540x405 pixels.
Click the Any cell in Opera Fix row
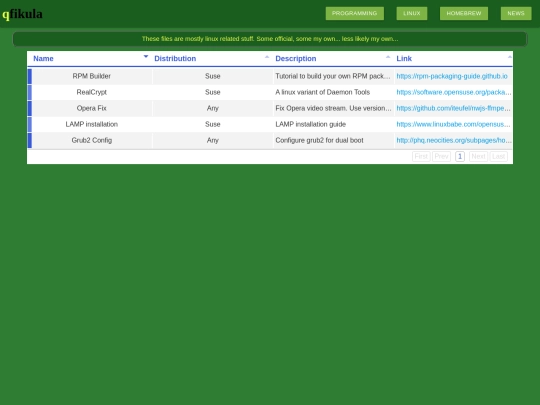pos(212,108)
